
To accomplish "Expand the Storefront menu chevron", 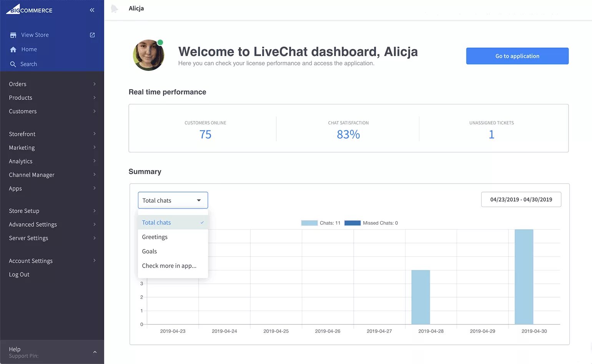I will point(95,134).
